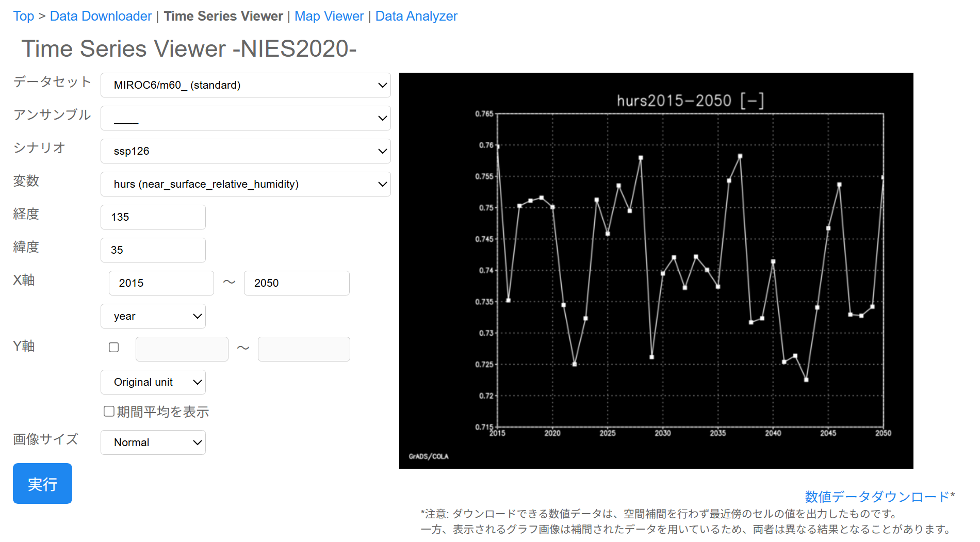Click the X軸 label text
980x542 pixels.
(24, 280)
